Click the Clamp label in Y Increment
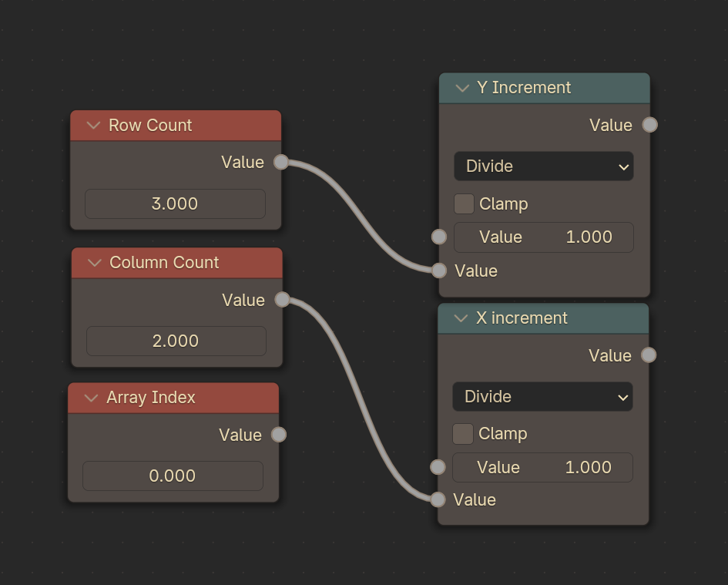This screenshot has height=585, width=728. pos(503,204)
